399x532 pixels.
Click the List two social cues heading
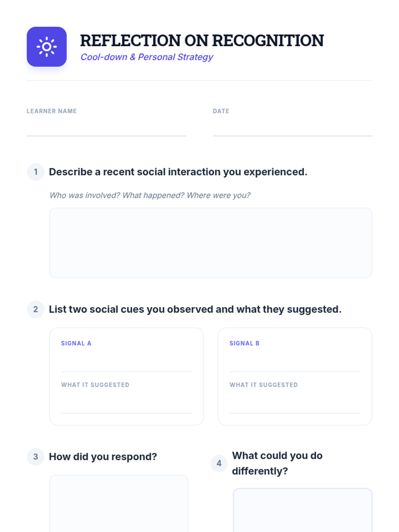pyautogui.click(x=195, y=309)
